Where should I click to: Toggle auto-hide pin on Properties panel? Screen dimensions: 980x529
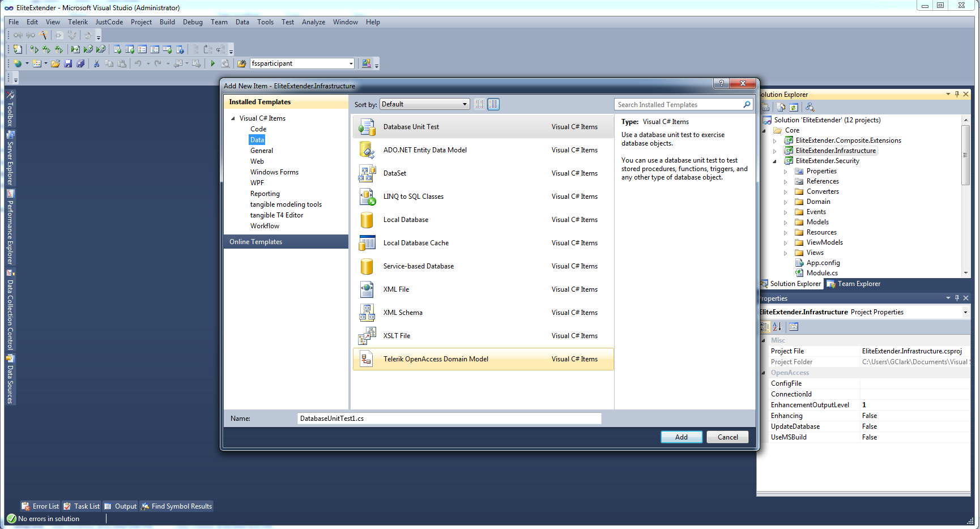tap(957, 298)
